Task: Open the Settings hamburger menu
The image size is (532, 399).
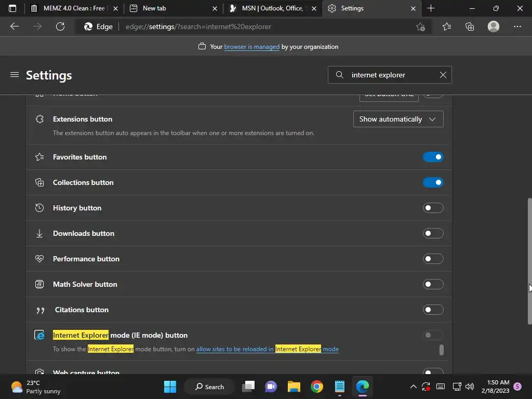Action: 14,75
